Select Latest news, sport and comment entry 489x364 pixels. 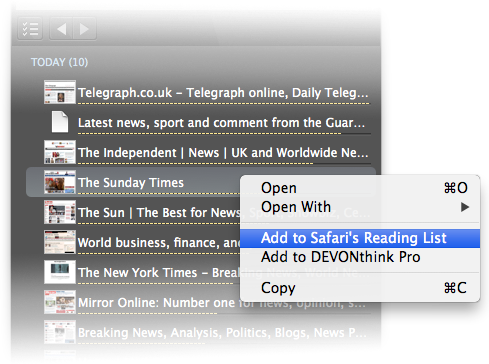(221, 123)
